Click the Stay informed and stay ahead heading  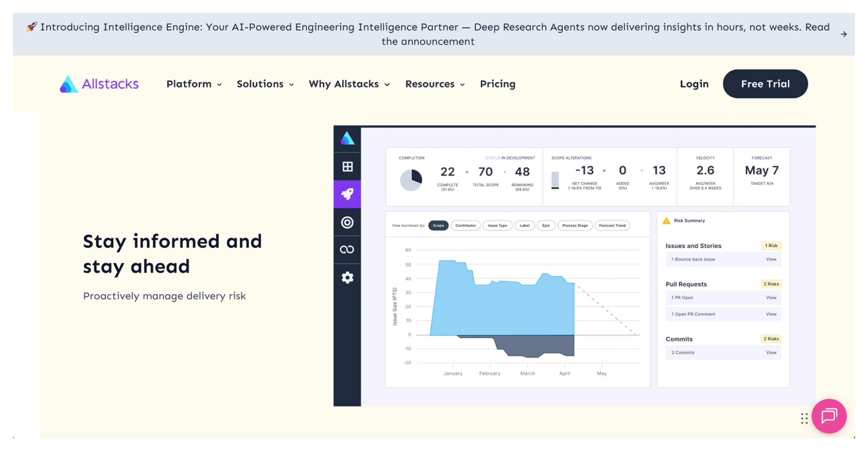pos(172,254)
